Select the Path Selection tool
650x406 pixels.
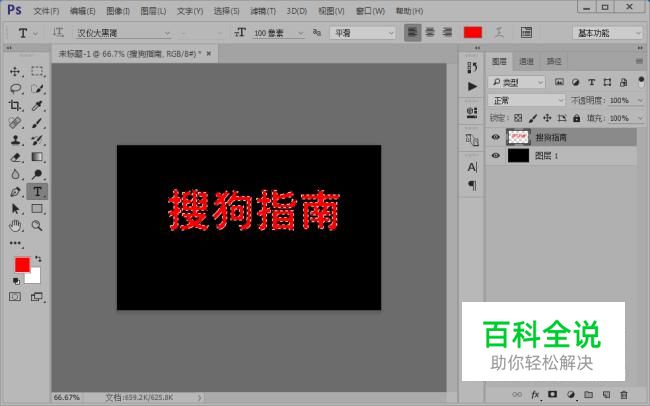15,209
